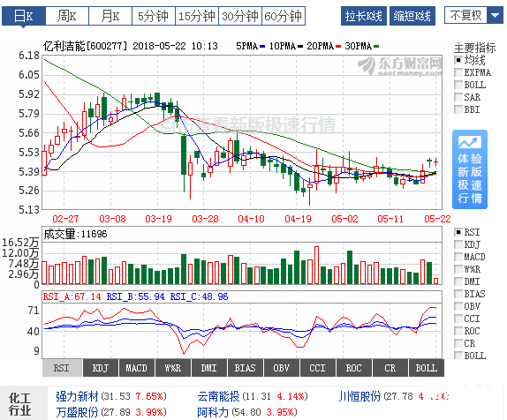507x420 pixels.
Task: Click the 化工行业 category label
Action: click(20, 404)
